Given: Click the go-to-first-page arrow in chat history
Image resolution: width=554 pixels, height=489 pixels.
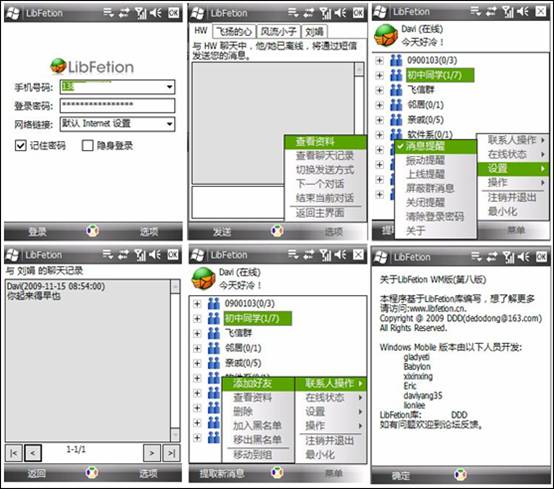Looking at the screenshot, I should [14, 453].
